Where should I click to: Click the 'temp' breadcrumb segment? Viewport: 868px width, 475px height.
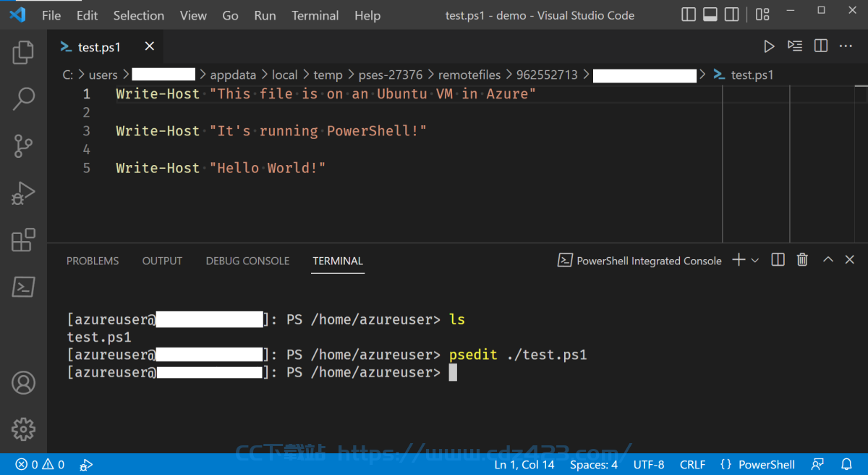pyautogui.click(x=328, y=75)
